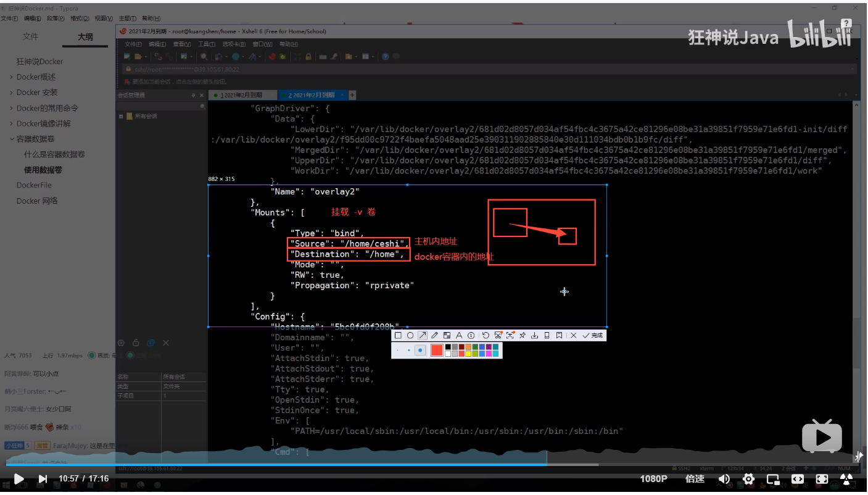868x495 pixels.
Task: Add a new Xshell session tab
Action: (x=353, y=95)
